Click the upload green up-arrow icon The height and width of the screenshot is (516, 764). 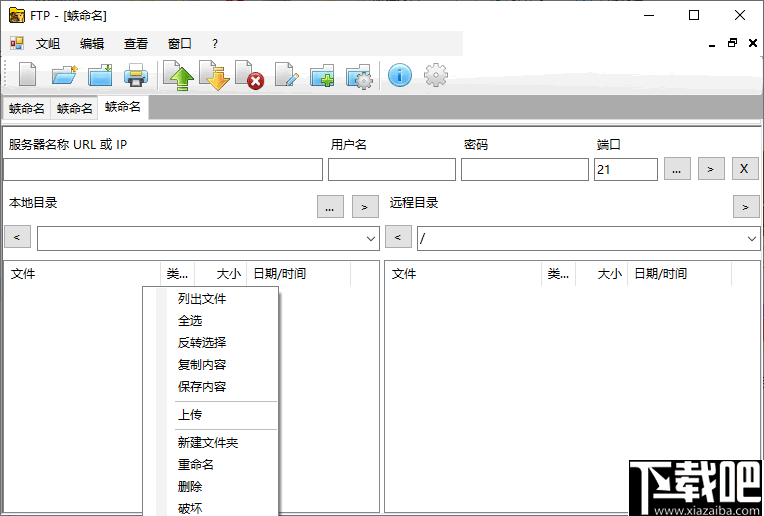click(178, 75)
